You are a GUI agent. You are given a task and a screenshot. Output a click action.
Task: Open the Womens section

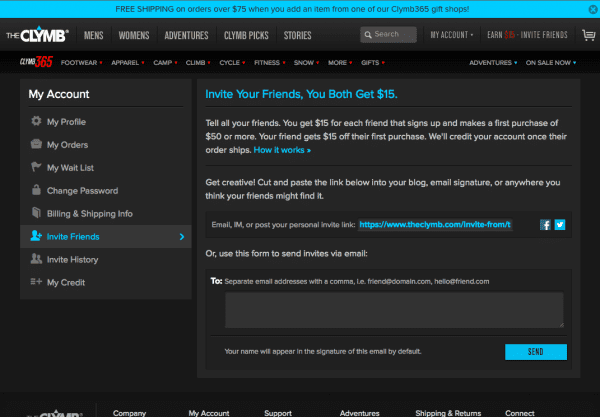tap(134, 35)
